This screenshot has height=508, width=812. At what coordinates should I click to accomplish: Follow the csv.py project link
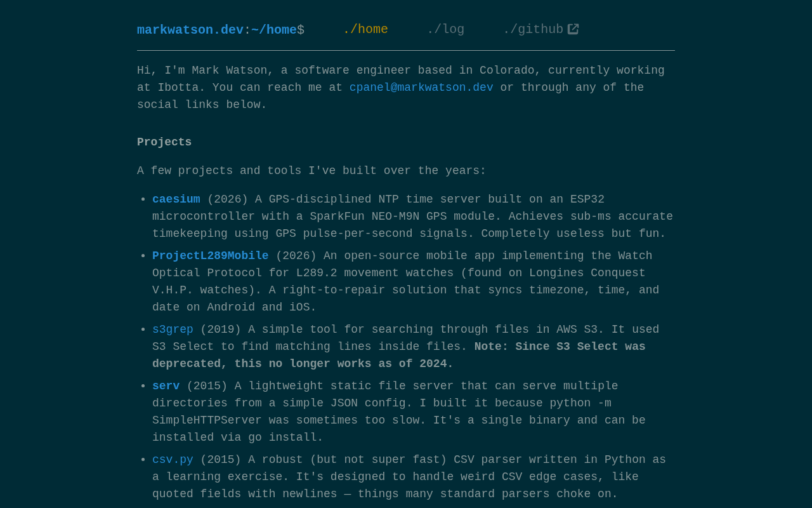173,460
